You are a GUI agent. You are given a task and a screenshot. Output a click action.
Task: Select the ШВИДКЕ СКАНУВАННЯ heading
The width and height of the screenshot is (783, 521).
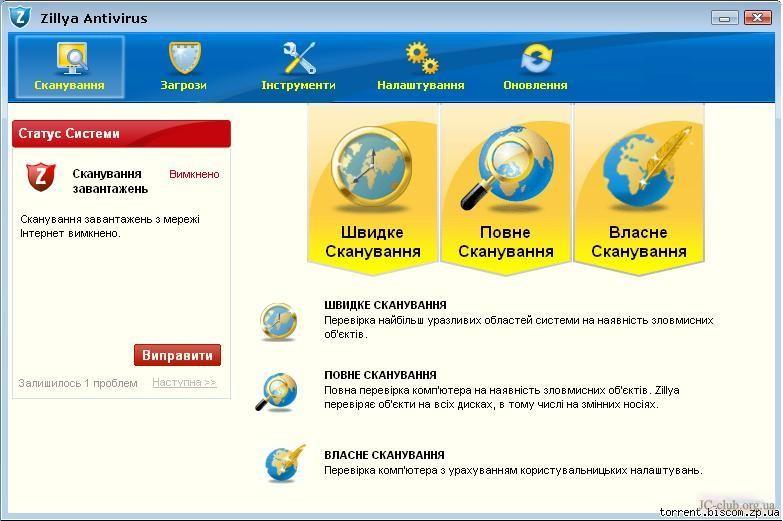[385, 305]
